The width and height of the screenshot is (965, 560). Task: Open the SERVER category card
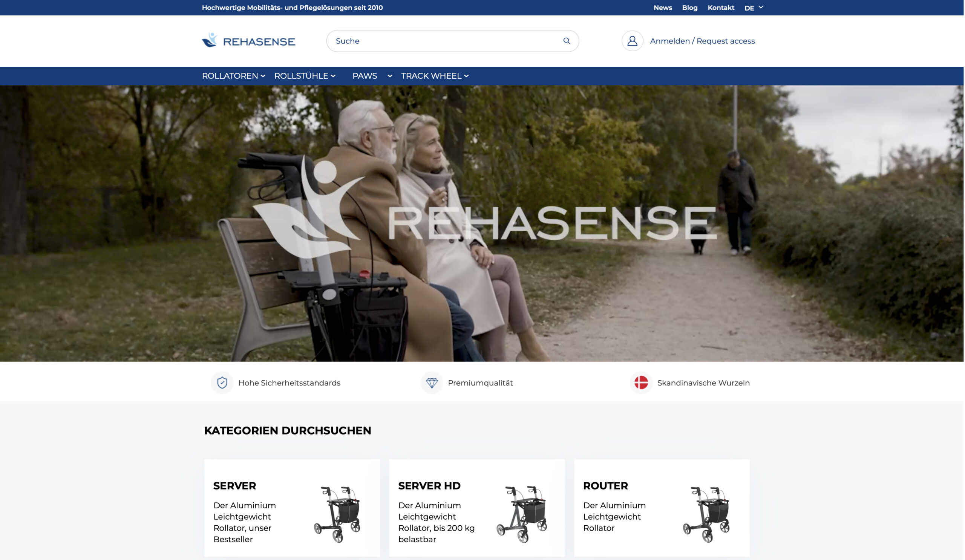click(x=292, y=508)
